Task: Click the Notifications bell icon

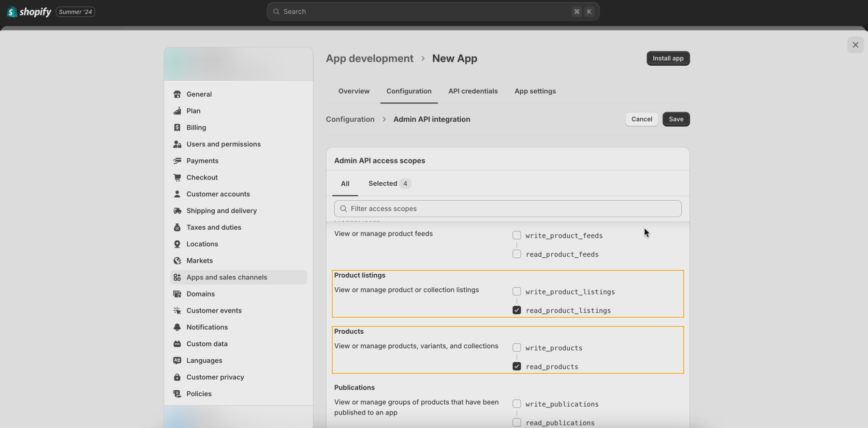Action: click(177, 327)
